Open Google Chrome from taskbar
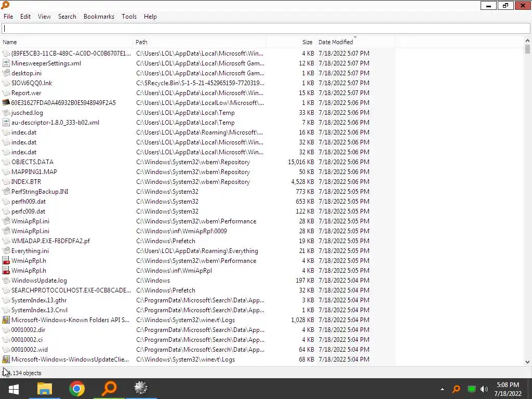 coord(77,389)
